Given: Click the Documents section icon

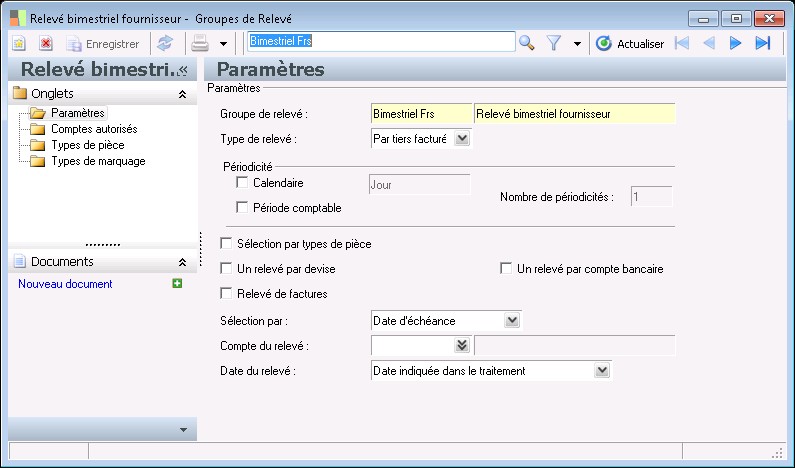Looking at the screenshot, I should [20, 262].
